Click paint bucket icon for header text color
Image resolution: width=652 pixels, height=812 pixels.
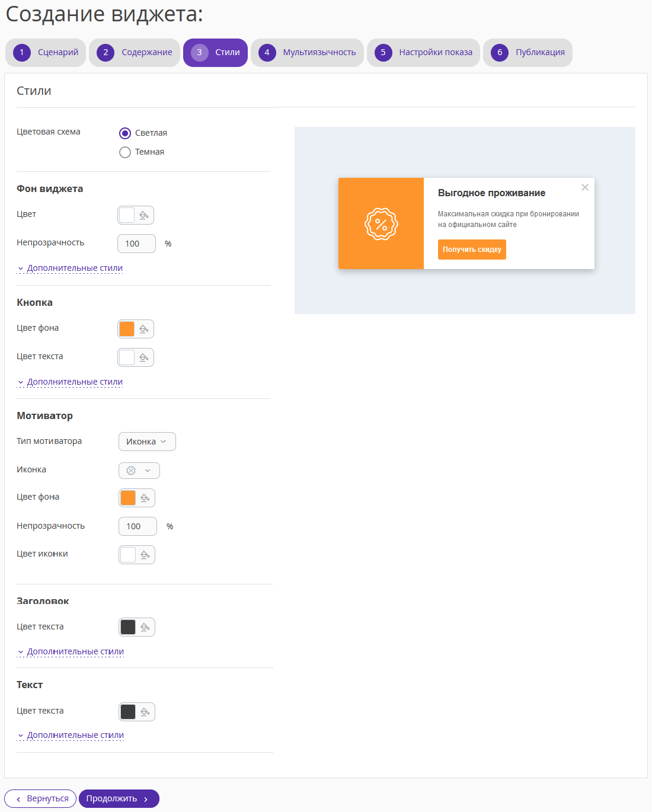[145, 627]
